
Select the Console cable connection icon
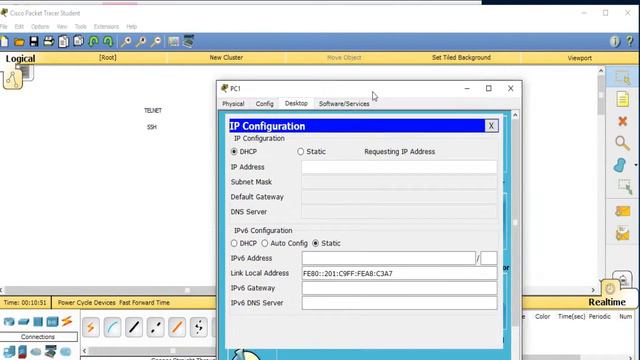click(112, 327)
